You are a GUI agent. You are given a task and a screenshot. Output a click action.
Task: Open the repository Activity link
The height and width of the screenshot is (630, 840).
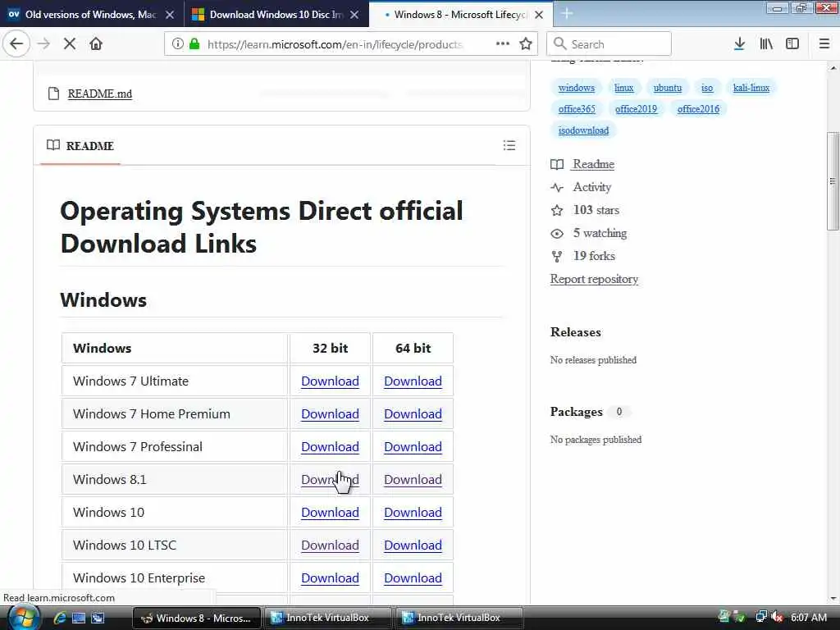pyautogui.click(x=581, y=187)
